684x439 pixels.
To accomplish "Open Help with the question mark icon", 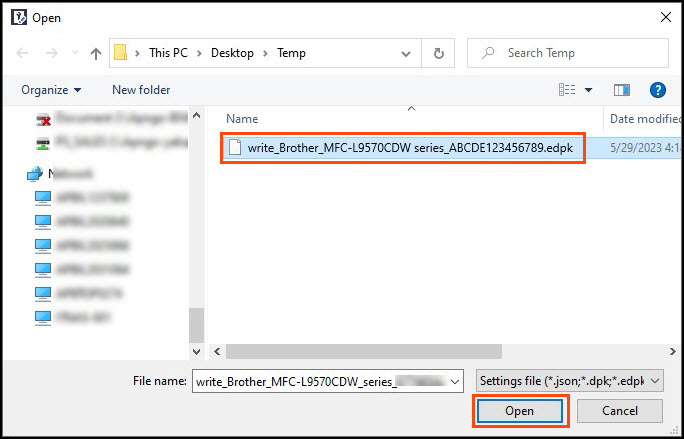I will (657, 90).
